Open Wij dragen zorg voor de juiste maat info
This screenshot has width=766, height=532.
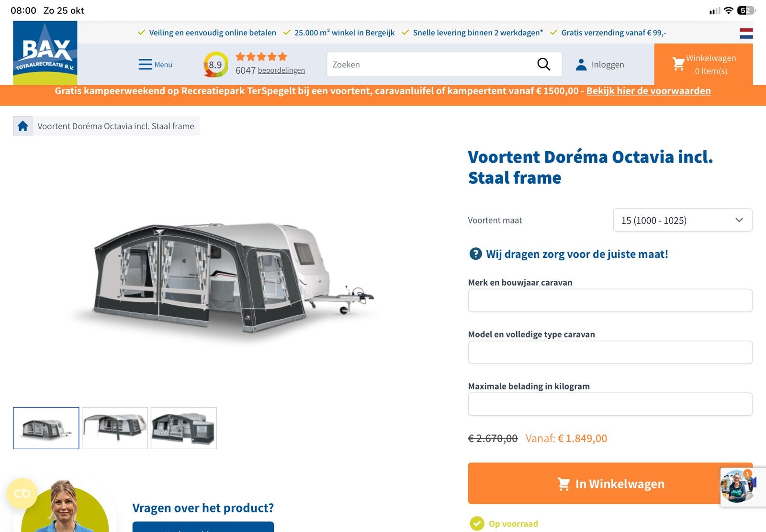click(577, 254)
